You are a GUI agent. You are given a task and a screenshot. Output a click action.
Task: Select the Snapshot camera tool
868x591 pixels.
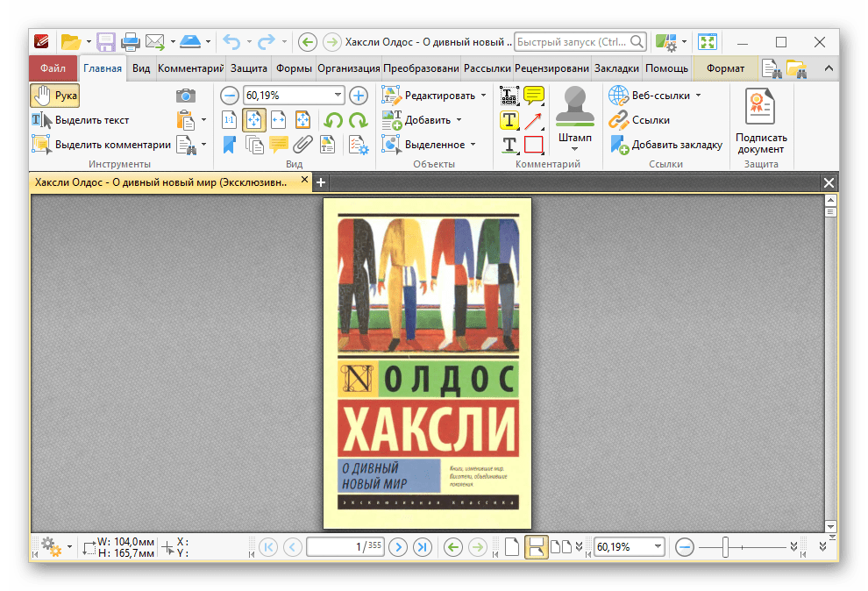(x=186, y=96)
